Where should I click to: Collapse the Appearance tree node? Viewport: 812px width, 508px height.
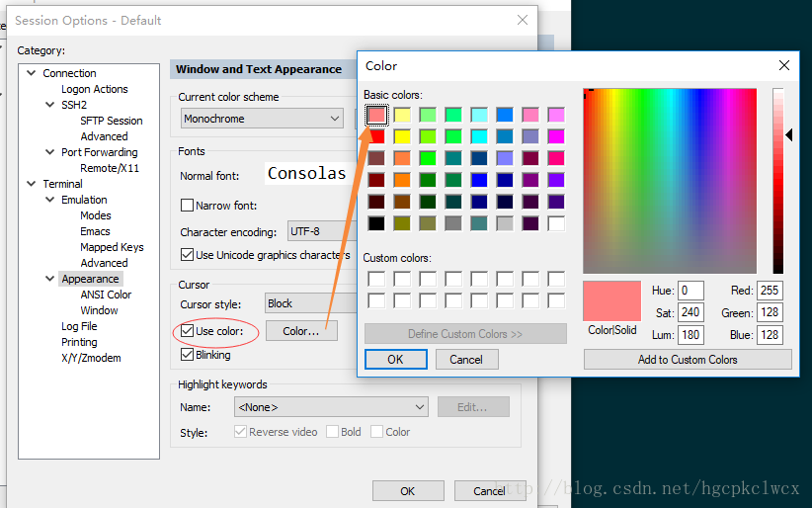pyautogui.click(x=49, y=279)
